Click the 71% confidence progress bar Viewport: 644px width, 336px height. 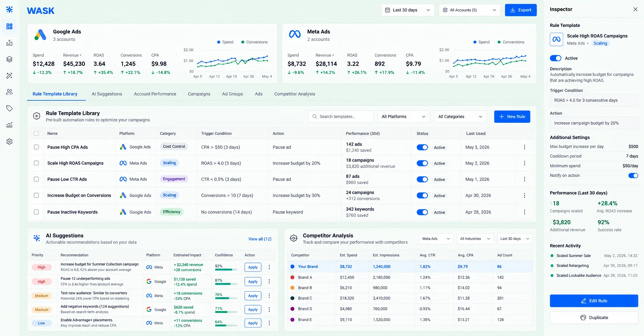pos(226,312)
